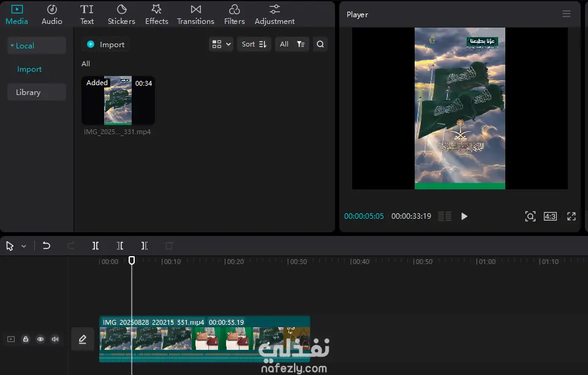Search media with the magnifier icon
This screenshot has width=588, height=375.
(320, 44)
